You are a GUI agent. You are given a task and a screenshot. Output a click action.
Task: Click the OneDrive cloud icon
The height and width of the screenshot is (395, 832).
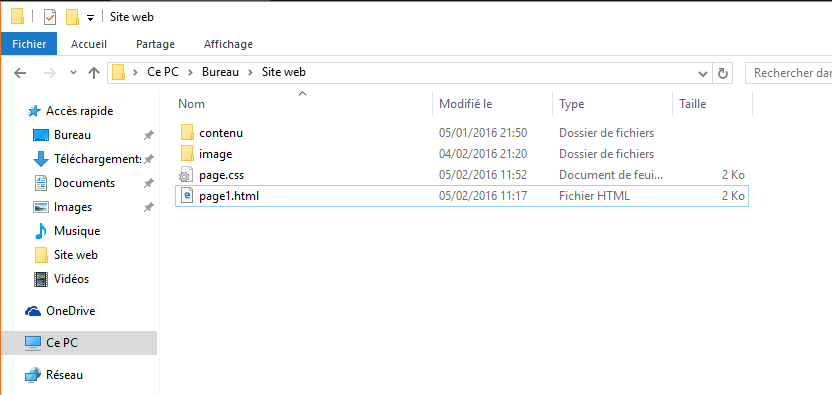coord(33,311)
